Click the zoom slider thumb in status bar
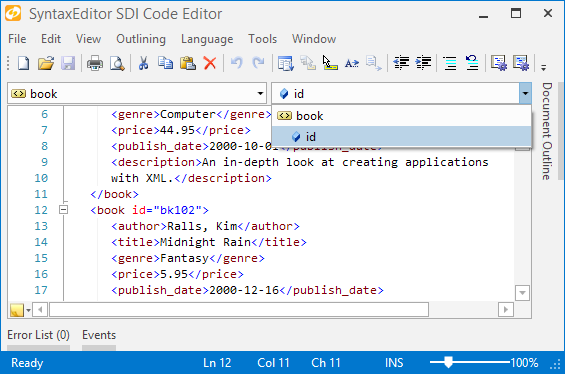This screenshot has height=374, width=565. coord(448,362)
